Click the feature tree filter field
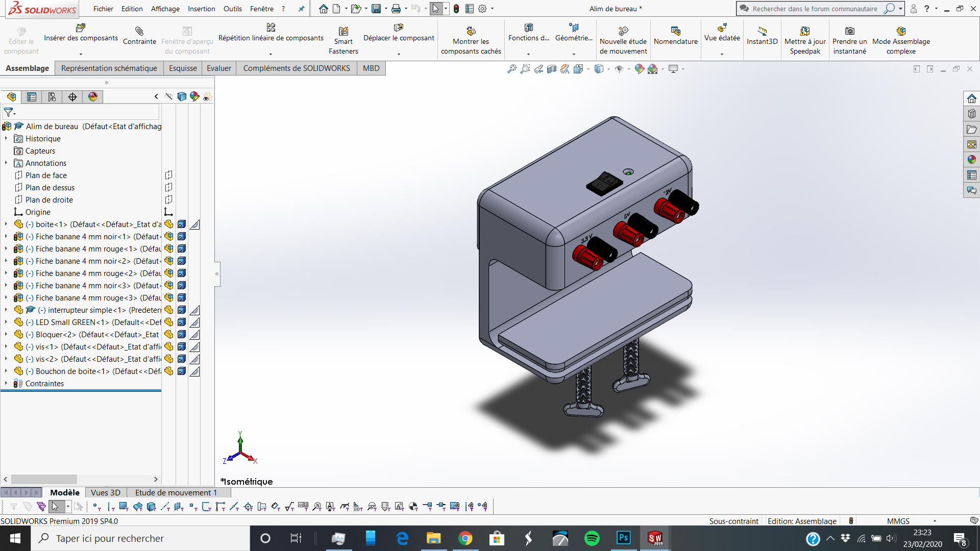 click(82, 112)
